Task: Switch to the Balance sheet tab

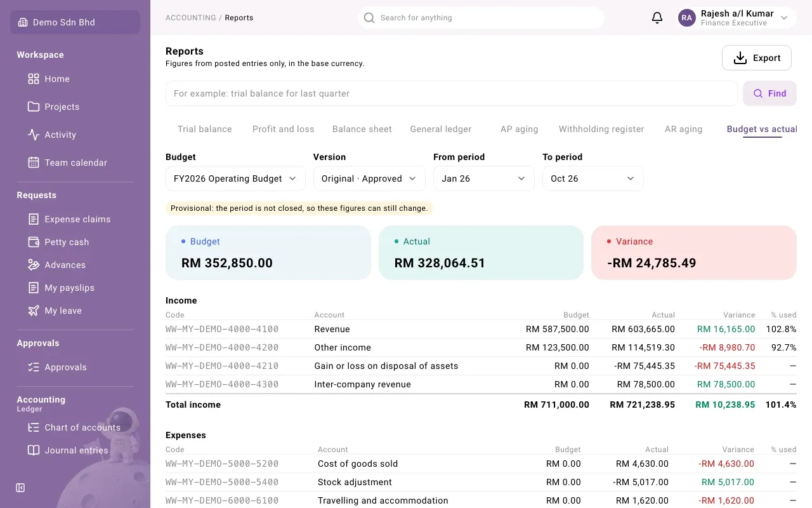Action: coord(362,129)
